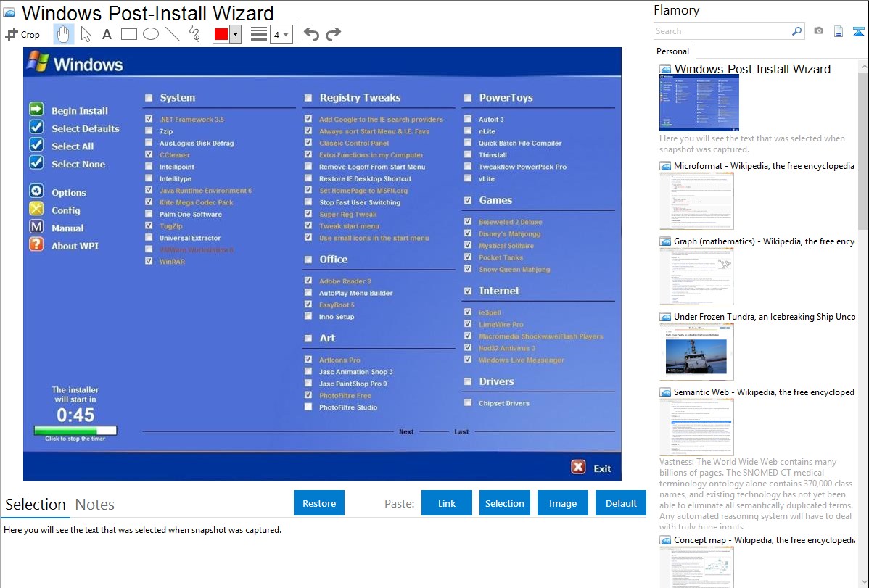Open the Graph (mathematics) snapshot thumbnail
The height and width of the screenshot is (588, 869).
tap(696, 276)
